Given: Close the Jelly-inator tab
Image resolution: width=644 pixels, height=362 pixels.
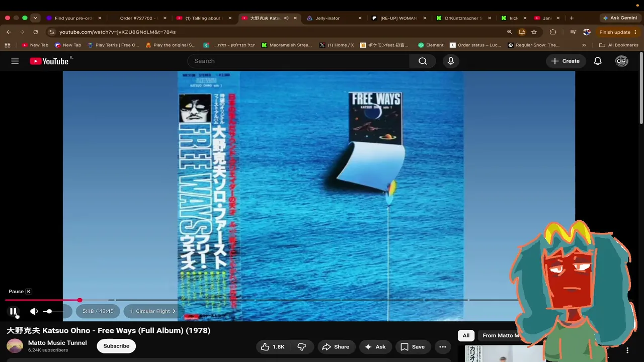Looking at the screenshot, I should pos(360,18).
